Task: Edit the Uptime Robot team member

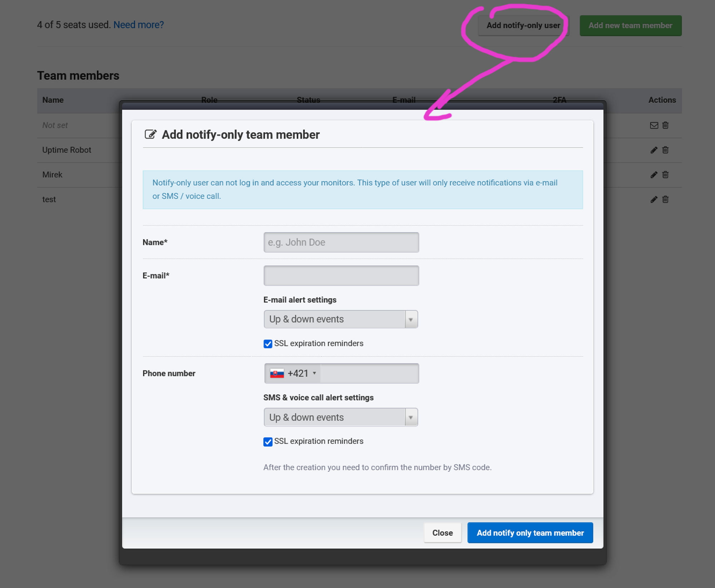Action: point(654,150)
